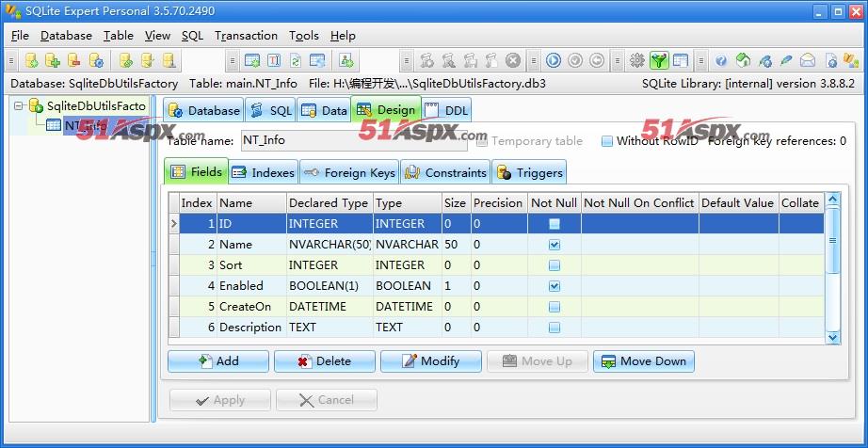The width and height of the screenshot is (868, 448).
Task: Uncheck Not Null for the Name field
Action: click(555, 245)
